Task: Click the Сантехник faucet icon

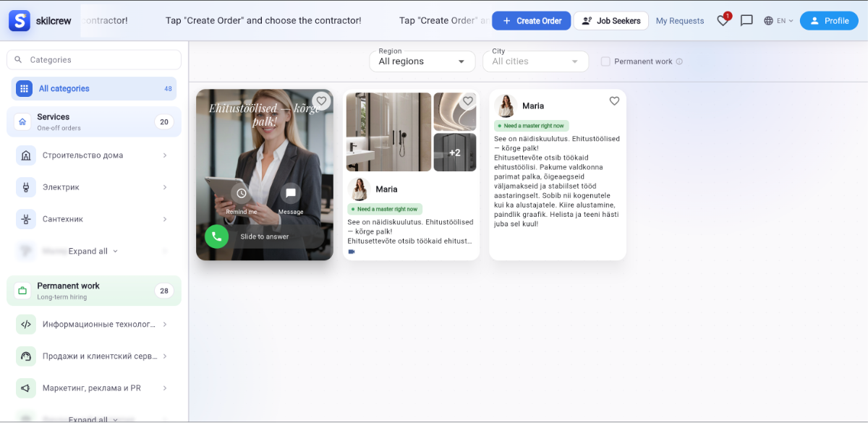Action: 26,219
